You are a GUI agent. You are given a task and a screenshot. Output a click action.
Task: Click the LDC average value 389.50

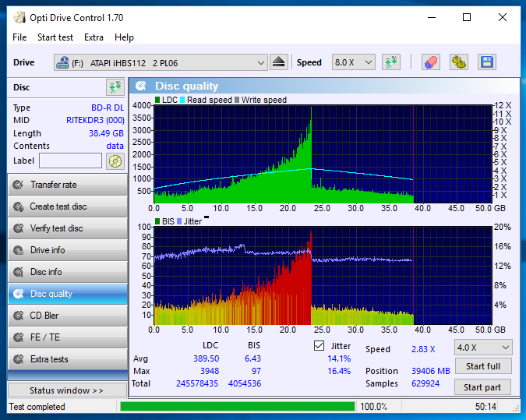click(206, 358)
